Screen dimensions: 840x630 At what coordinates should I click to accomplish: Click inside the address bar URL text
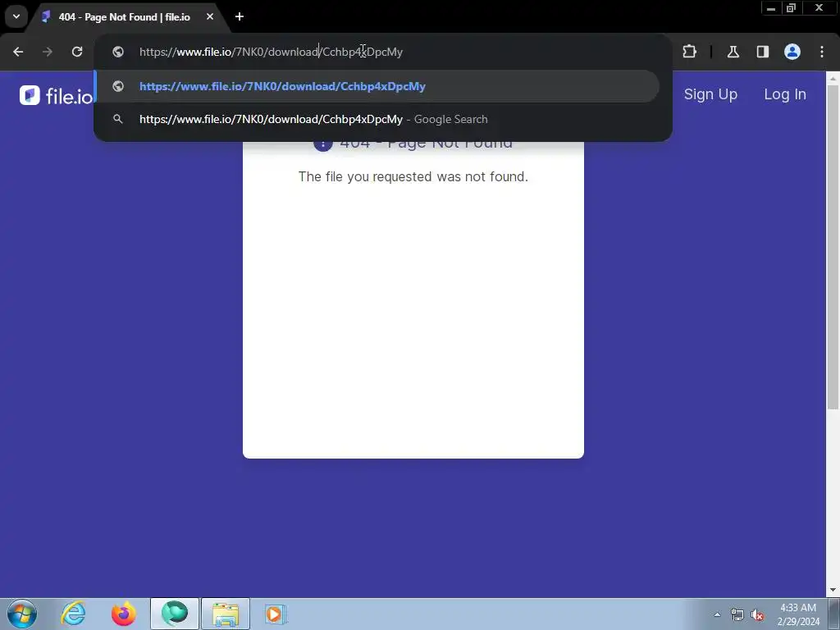[271, 52]
